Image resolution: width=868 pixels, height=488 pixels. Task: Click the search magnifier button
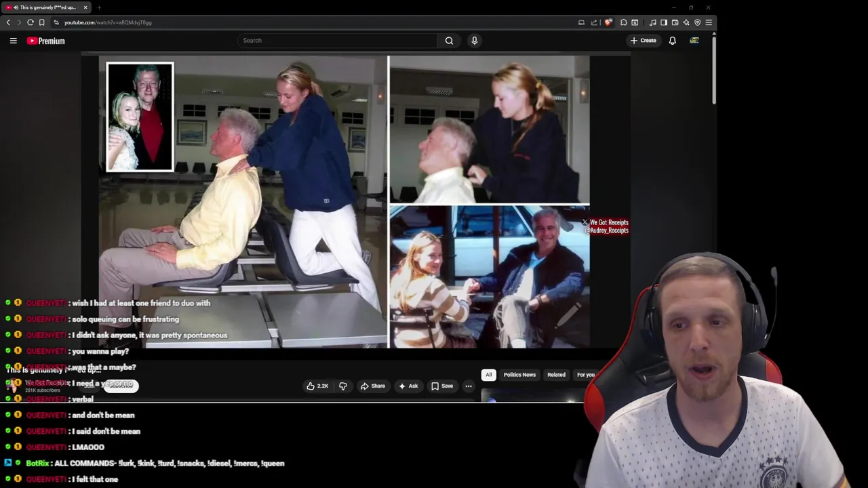click(449, 41)
